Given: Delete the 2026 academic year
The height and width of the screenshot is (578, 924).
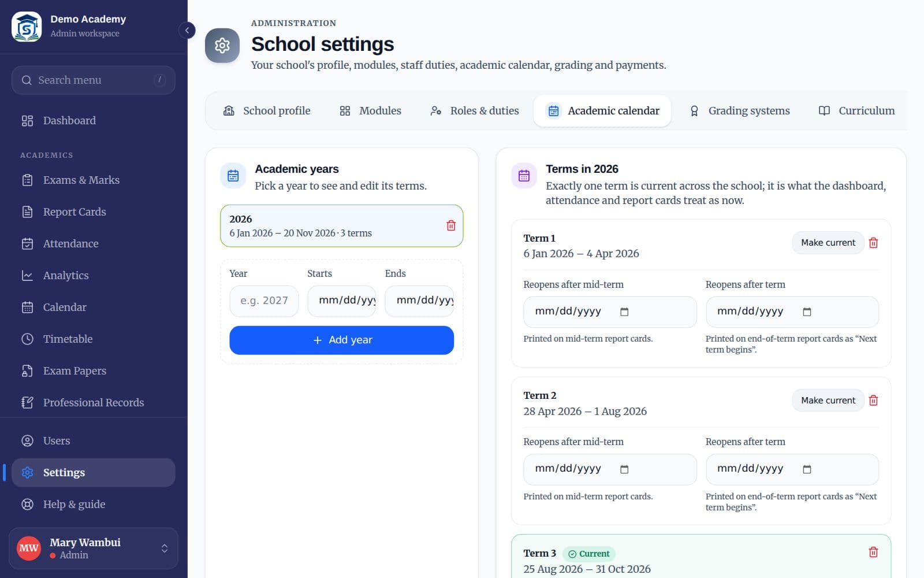Looking at the screenshot, I should pyautogui.click(x=451, y=225).
